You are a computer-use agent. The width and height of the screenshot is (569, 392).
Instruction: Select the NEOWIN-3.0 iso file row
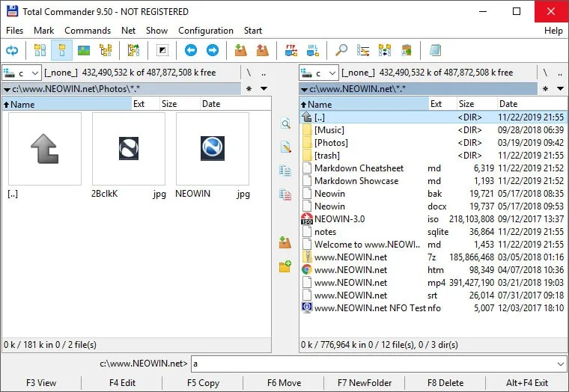pos(433,219)
